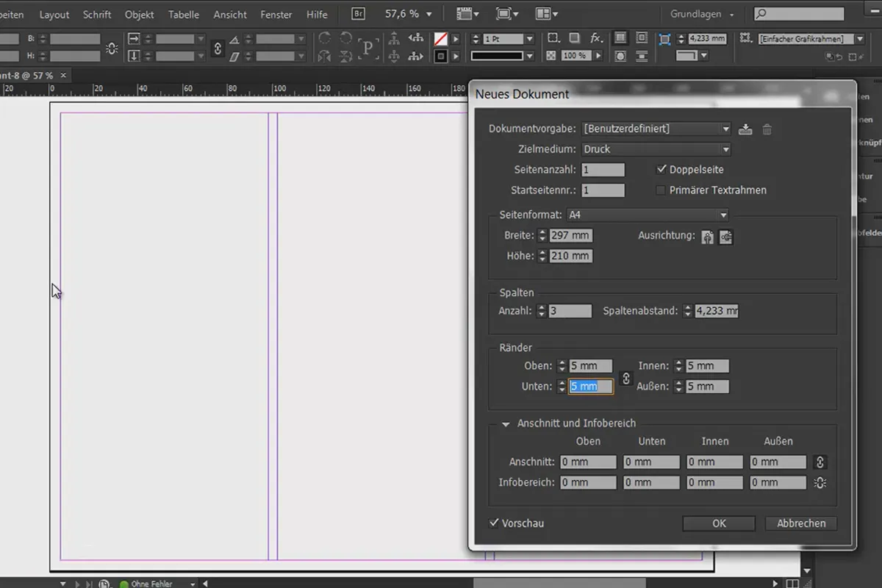The image size is (882, 588).
Task: Uncheck the Doppelseite checkbox
Action: [x=661, y=170]
